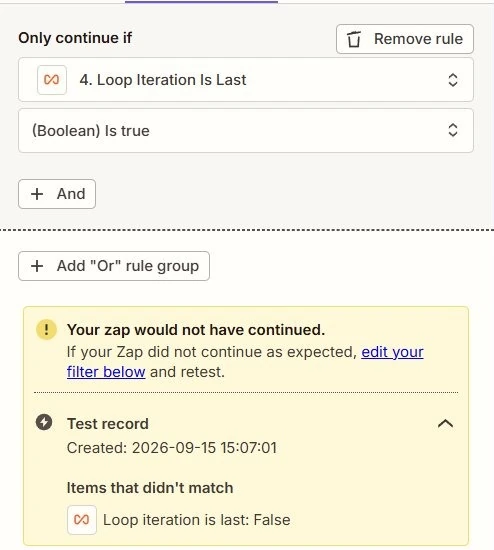
Task: Select the active tab underlined in purple
Action: [x=201, y=2]
